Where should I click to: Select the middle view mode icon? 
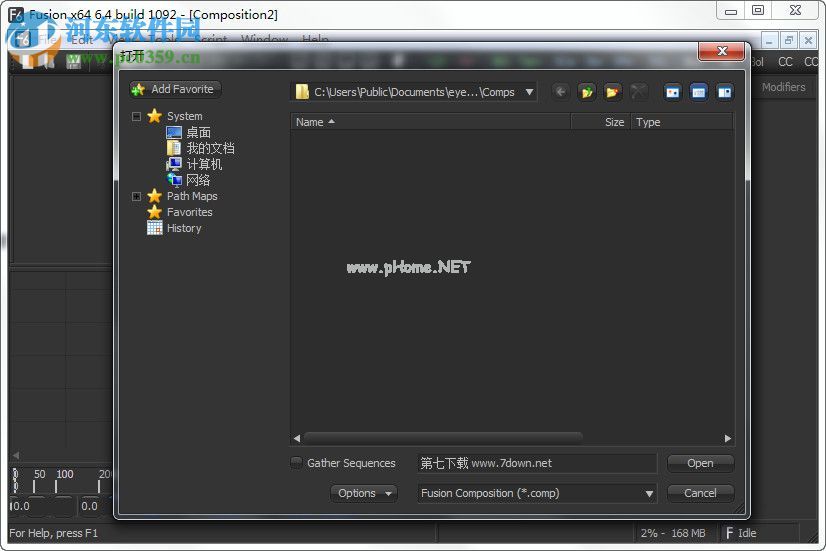coord(699,92)
